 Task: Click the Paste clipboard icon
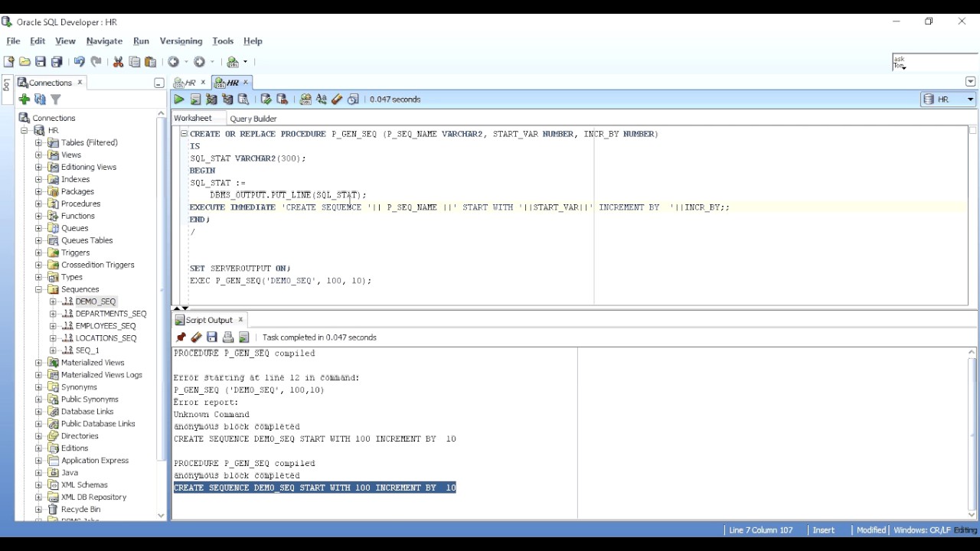(150, 62)
